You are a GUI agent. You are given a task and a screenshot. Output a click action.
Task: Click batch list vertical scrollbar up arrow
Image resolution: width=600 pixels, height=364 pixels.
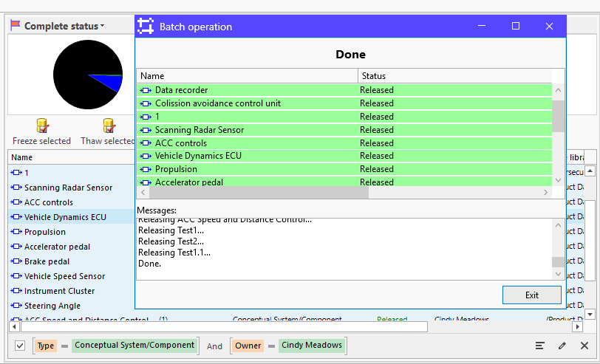click(558, 90)
